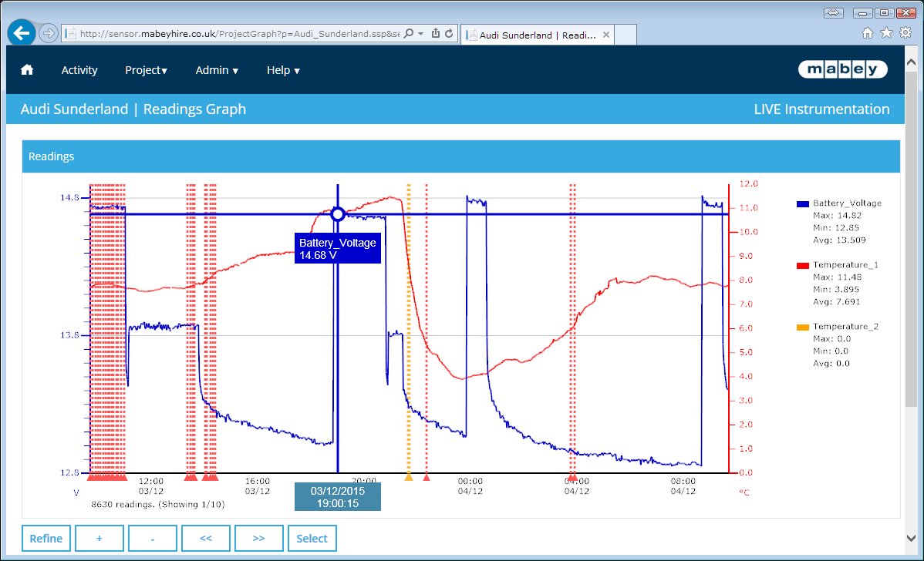Click the 00:00 04/12 time axis label

pyautogui.click(x=470, y=486)
